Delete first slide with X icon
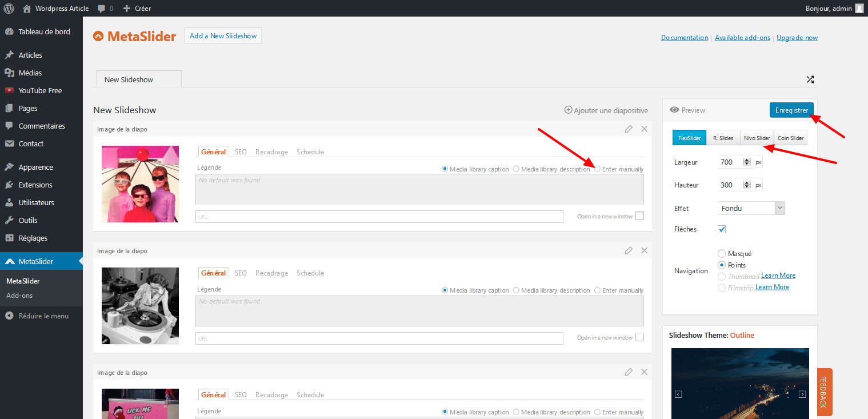The height and width of the screenshot is (419, 868). pyautogui.click(x=645, y=129)
